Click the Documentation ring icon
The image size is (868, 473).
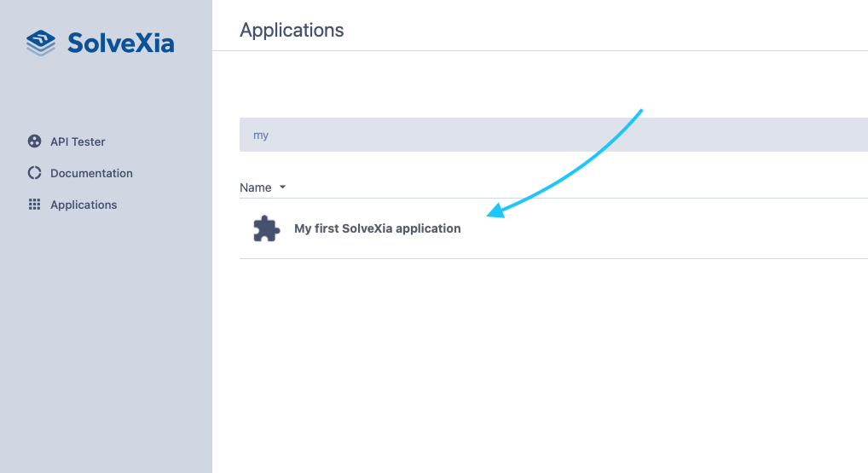34,173
